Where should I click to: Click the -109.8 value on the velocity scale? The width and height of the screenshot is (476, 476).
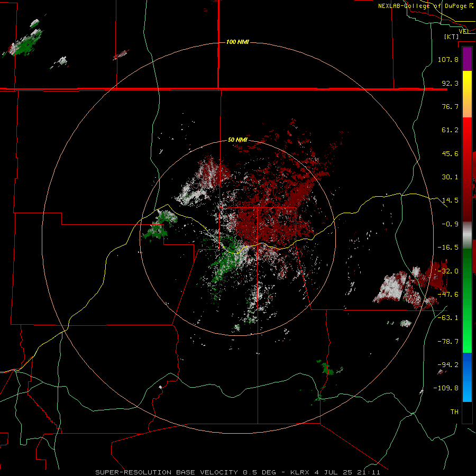click(x=446, y=388)
